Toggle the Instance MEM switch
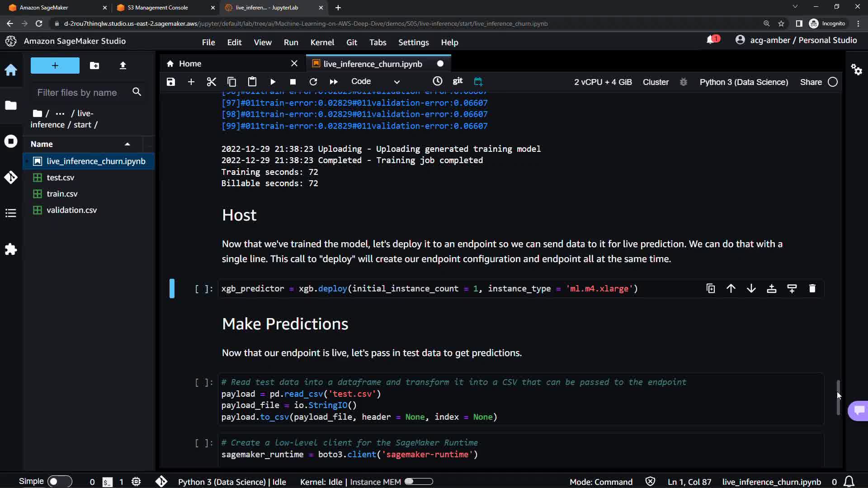This screenshot has width=868, height=488. 418,482
